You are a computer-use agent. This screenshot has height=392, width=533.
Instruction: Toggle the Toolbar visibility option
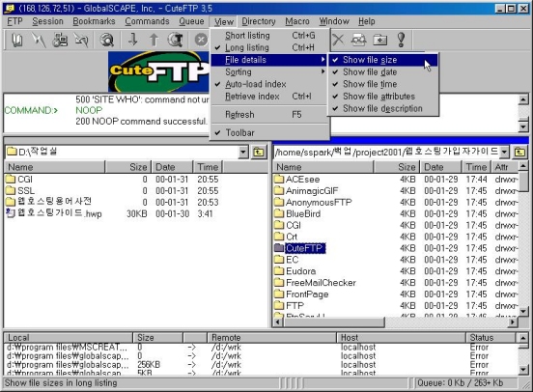tap(270, 132)
